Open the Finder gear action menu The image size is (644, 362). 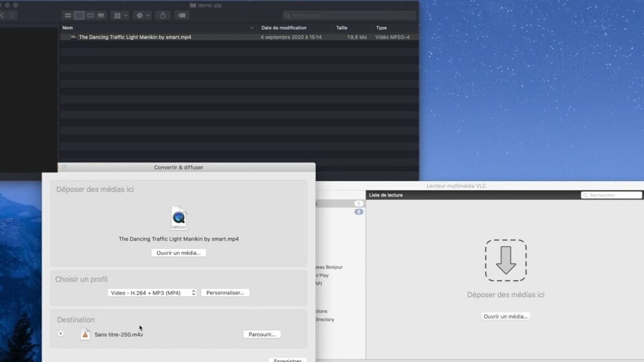[x=143, y=16]
